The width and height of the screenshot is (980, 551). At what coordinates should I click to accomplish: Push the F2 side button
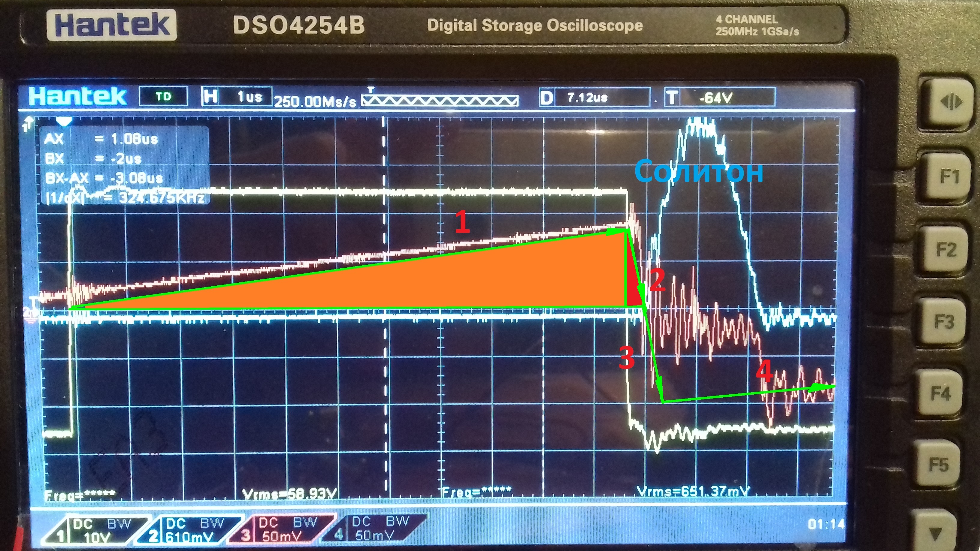pos(946,250)
